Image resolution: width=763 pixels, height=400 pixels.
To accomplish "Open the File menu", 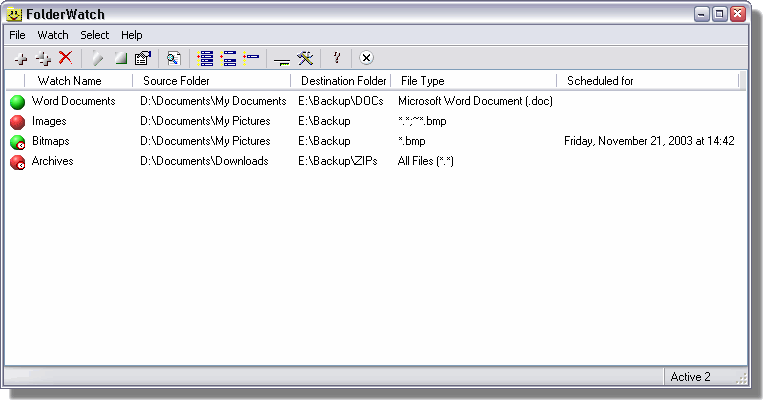I will [17, 35].
